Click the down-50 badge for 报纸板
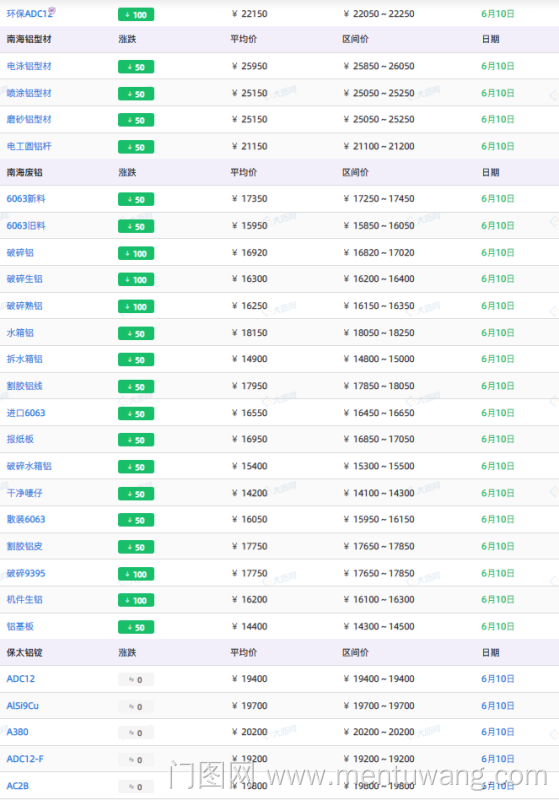Image resolution: width=559 pixels, height=800 pixels. pos(136,440)
